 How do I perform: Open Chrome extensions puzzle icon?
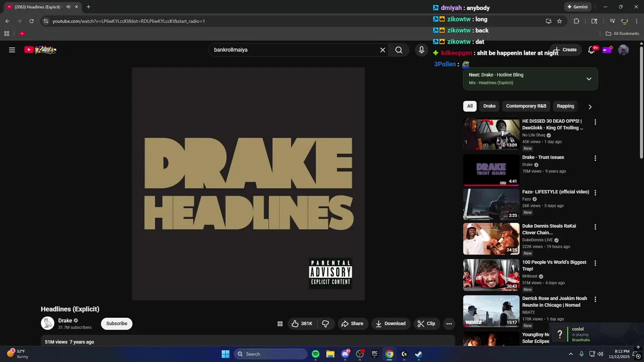tap(577, 21)
